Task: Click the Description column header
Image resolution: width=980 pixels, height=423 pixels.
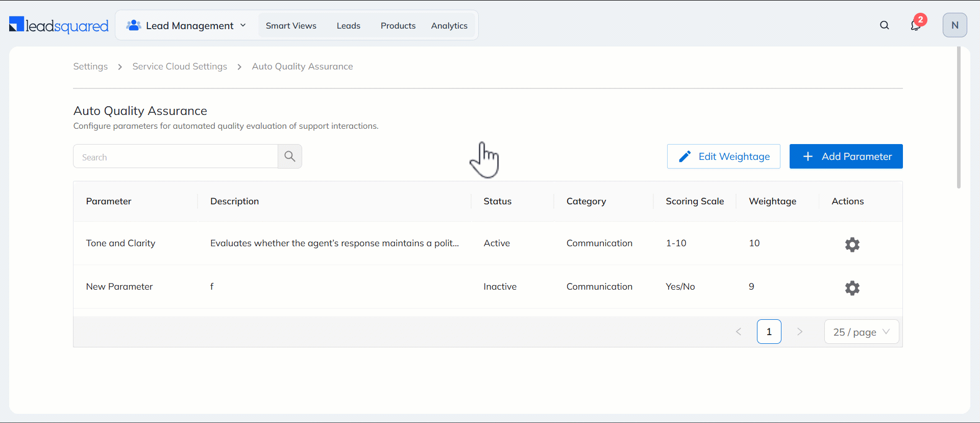Action: point(235,201)
